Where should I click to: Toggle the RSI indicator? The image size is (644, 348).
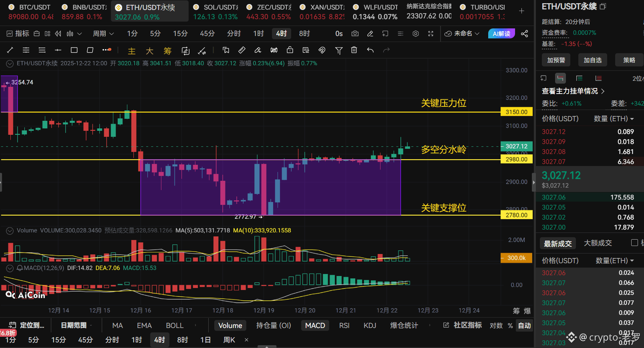tap(344, 326)
